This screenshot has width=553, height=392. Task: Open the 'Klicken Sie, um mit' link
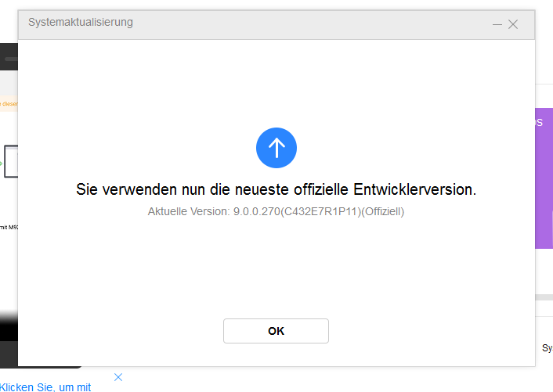point(45,387)
